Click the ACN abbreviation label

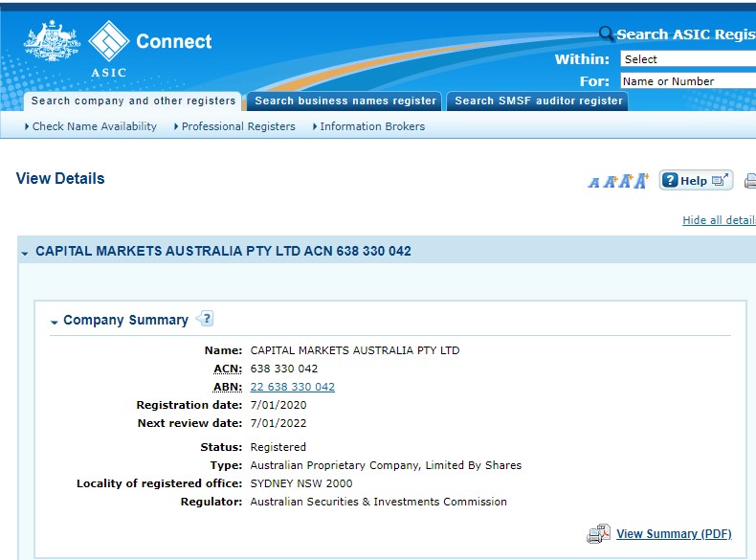(228, 369)
